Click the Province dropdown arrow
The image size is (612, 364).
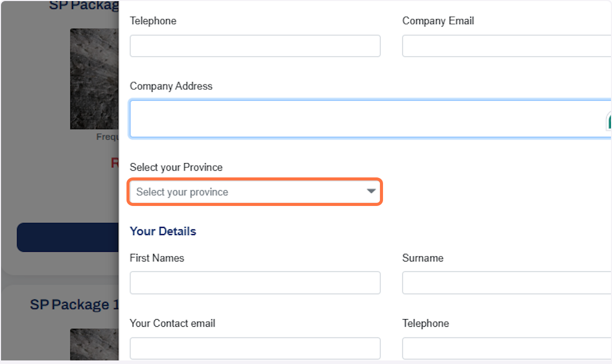371,191
